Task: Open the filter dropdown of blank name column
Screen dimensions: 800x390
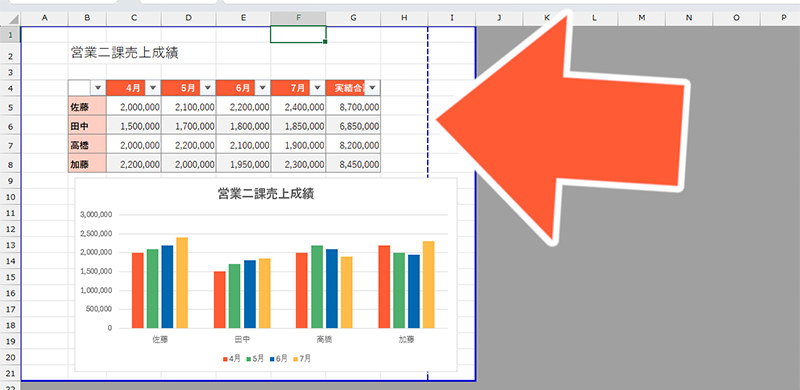Action: pyautogui.click(x=98, y=88)
